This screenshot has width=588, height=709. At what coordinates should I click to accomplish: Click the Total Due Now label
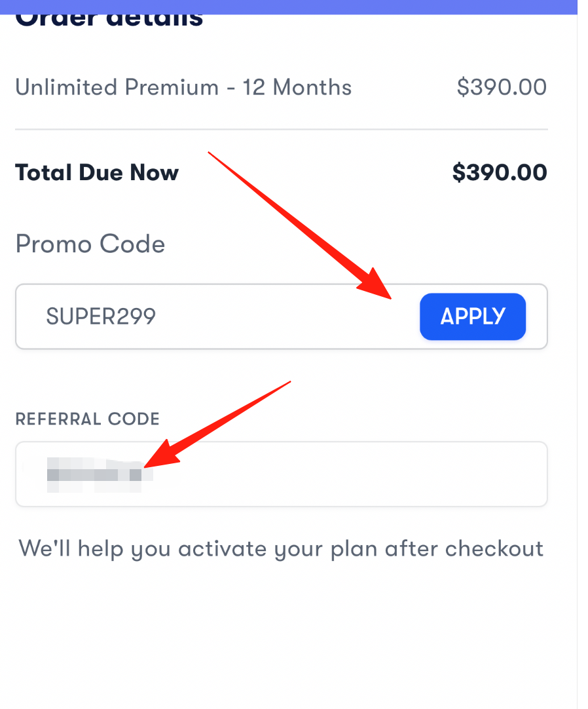pyautogui.click(x=97, y=173)
